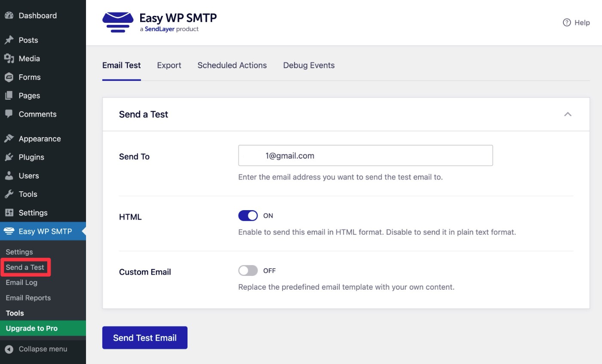Open the WordPress Settings menu item
Image resolution: width=602 pixels, height=364 pixels.
click(x=43, y=212)
